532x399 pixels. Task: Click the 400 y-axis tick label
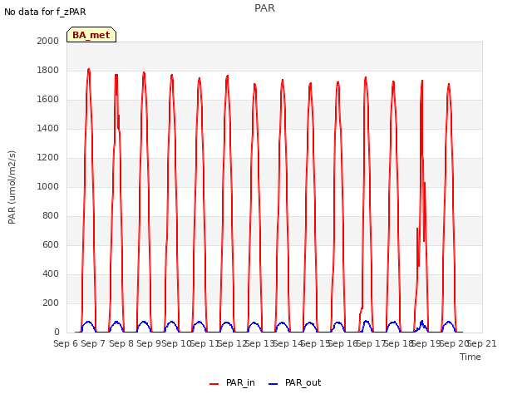pos(51,273)
